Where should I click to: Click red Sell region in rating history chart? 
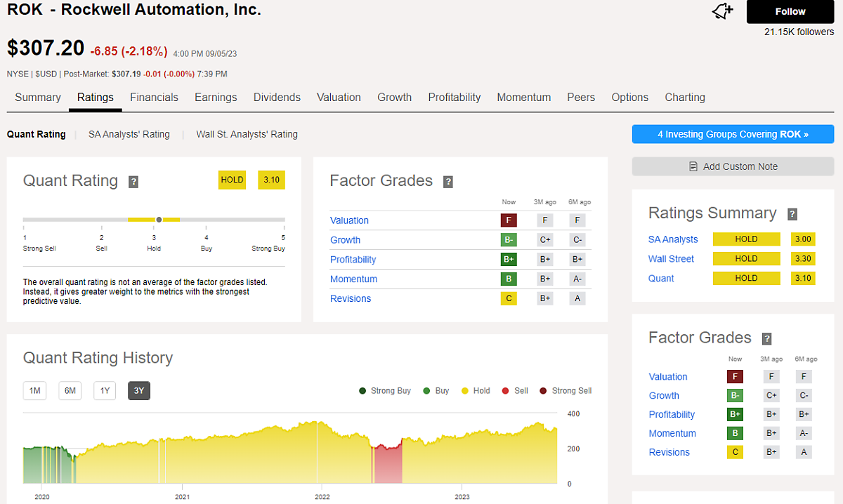tap(386, 463)
